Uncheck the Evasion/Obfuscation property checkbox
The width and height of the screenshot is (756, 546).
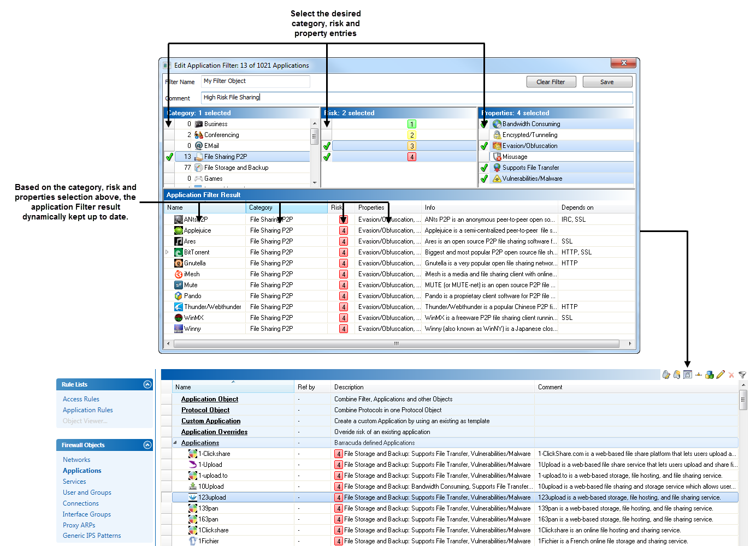pos(484,146)
